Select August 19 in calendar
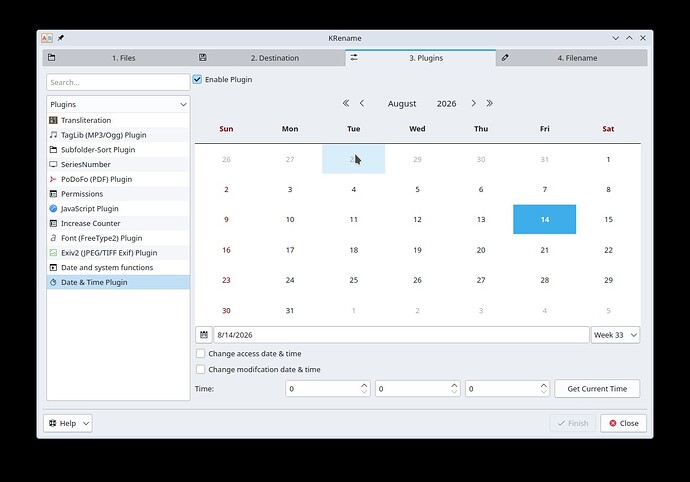Screen dimensions: 690x482 pos(417,250)
